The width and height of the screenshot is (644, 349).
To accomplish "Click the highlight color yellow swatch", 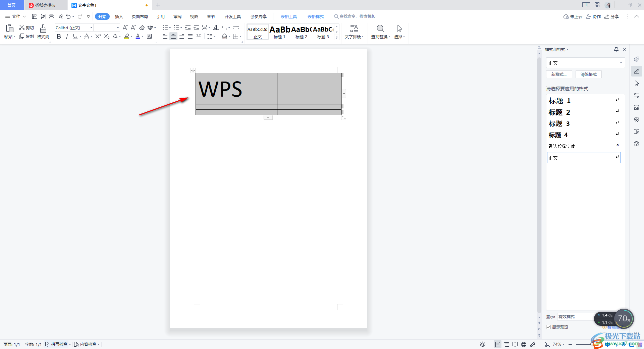I will [x=126, y=36].
